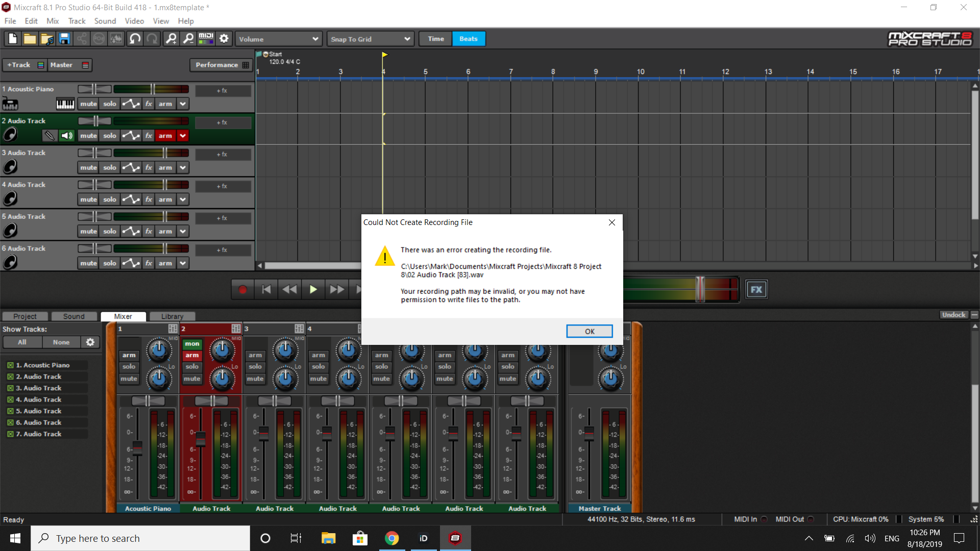
Task: Uncheck 7. Audio Track in Show Tracks list
Action: coord(10,434)
